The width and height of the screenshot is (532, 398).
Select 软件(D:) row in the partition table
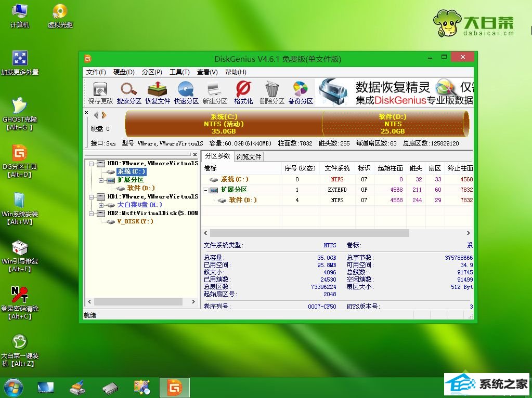338,200
